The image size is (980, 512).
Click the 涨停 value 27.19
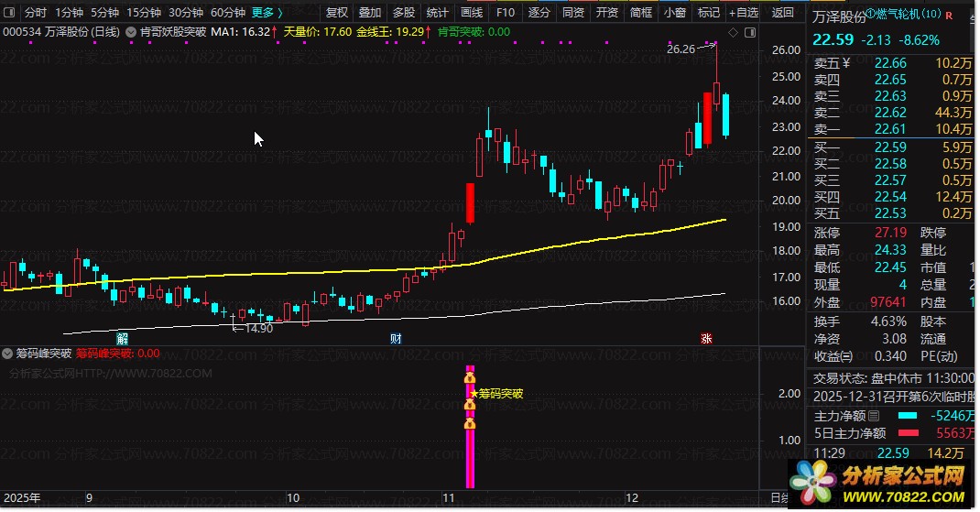click(890, 233)
